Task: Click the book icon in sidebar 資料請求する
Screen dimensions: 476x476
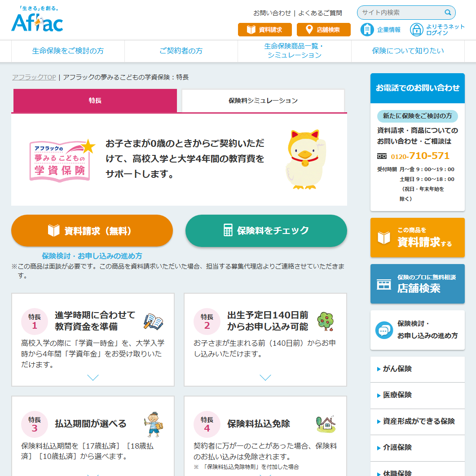Action: (x=383, y=238)
